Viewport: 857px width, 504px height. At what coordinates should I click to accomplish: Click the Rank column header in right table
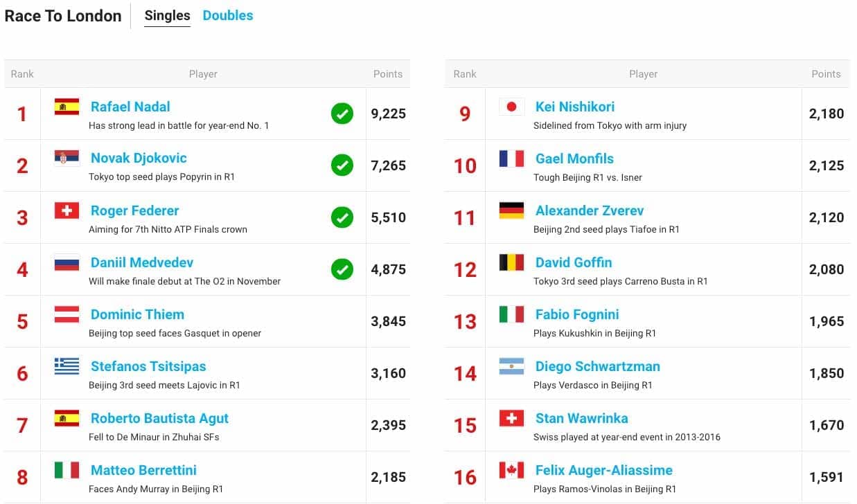pyautogui.click(x=465, y=74)
